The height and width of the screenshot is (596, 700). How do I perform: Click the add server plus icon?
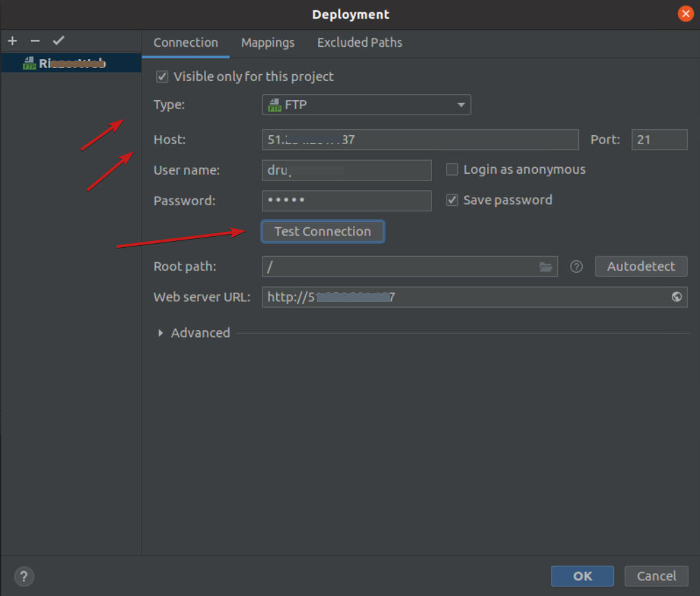(x=12, y=41)
